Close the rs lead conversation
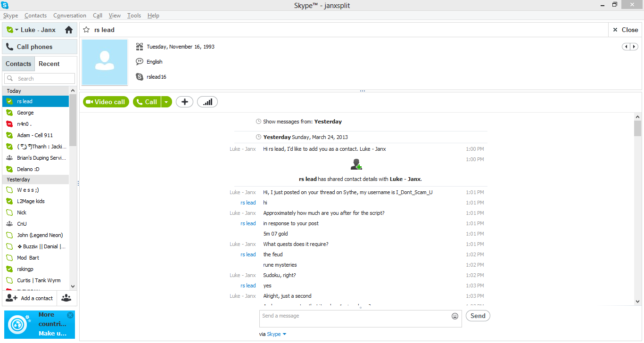Image resolution: width=644 pixels, height=343 pixels. [x=625, y=30]
